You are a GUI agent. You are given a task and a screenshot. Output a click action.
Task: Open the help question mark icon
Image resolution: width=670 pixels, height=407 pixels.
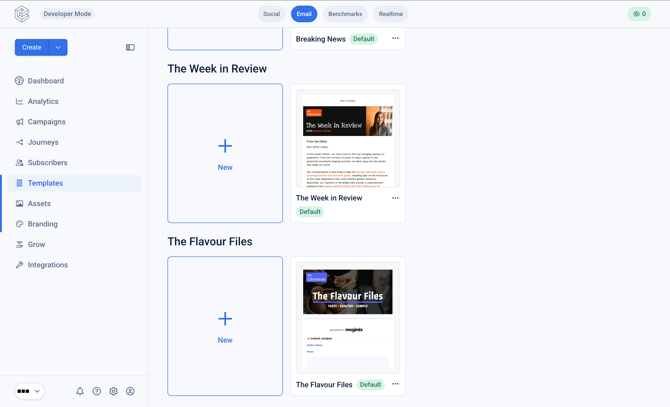97,391
